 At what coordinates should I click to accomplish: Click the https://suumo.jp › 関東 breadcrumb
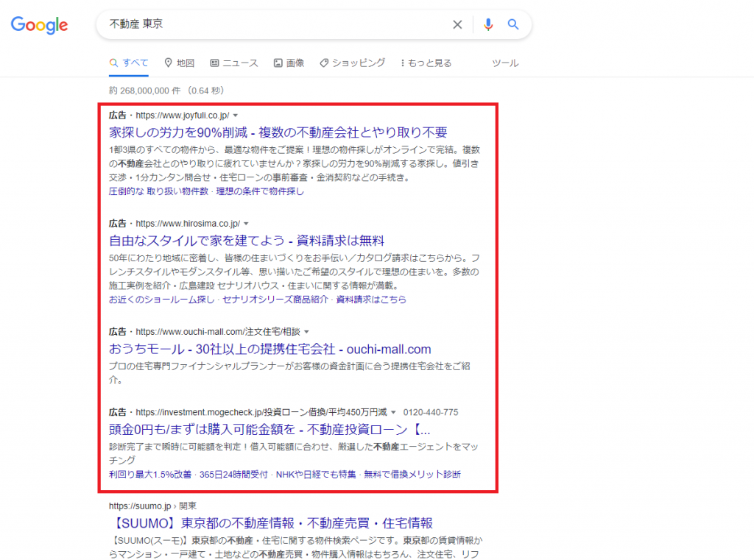coord(152,506)
